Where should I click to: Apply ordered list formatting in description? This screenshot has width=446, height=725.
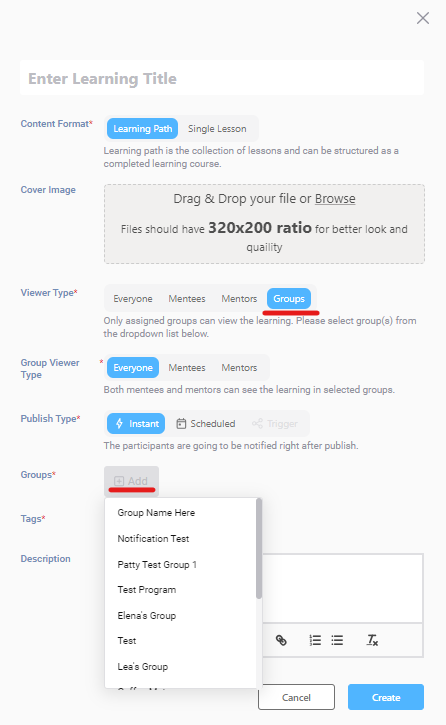click(x=315, y=640)
